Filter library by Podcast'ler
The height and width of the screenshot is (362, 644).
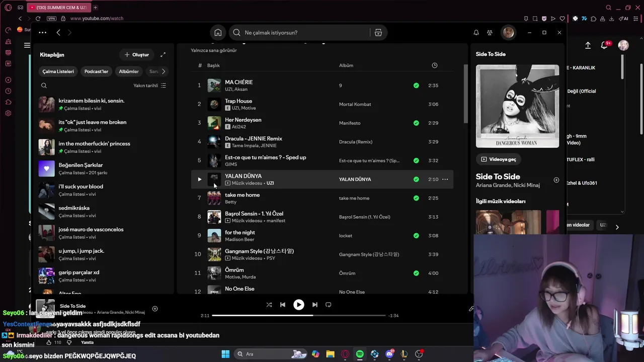click(x=96, y=71)
